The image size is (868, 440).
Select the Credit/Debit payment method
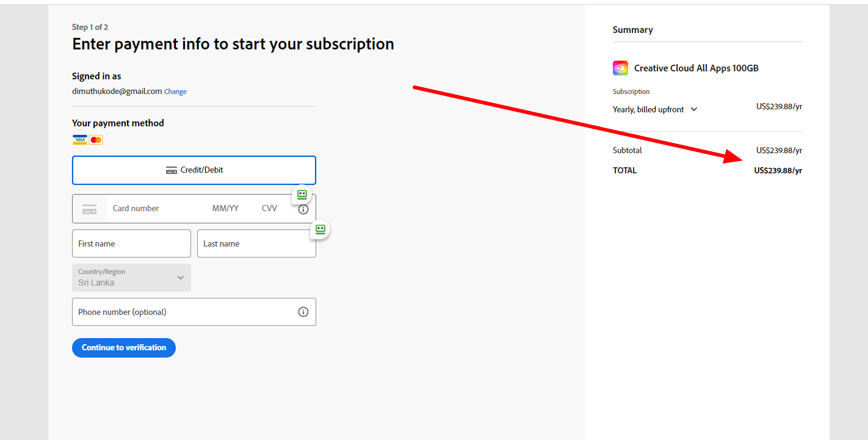pos(194,170)
